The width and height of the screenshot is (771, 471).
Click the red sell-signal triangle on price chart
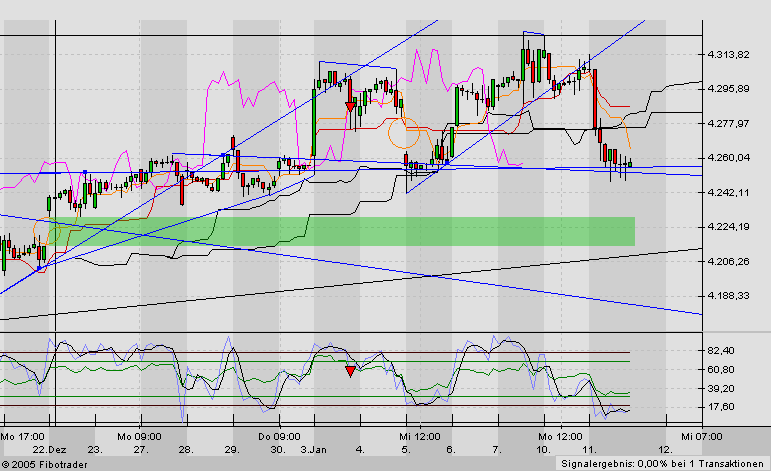[350, 107]
